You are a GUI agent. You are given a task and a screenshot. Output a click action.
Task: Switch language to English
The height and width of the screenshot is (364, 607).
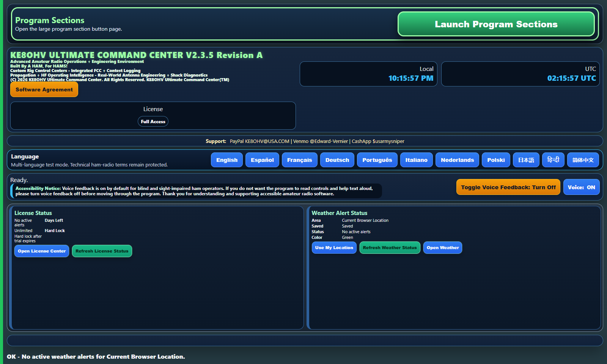click(227, 160)
